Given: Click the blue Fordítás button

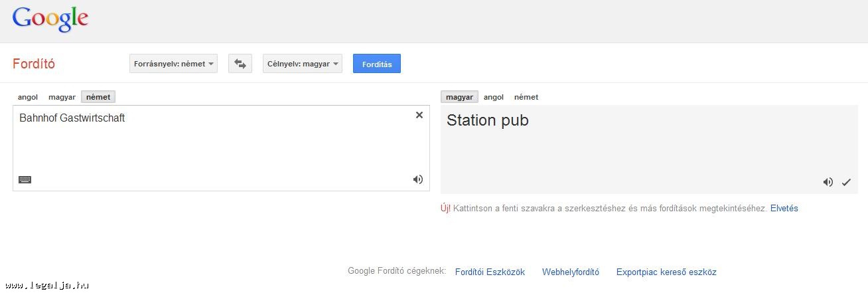Looking at the screenshot, I should click(x=377, y=64).
